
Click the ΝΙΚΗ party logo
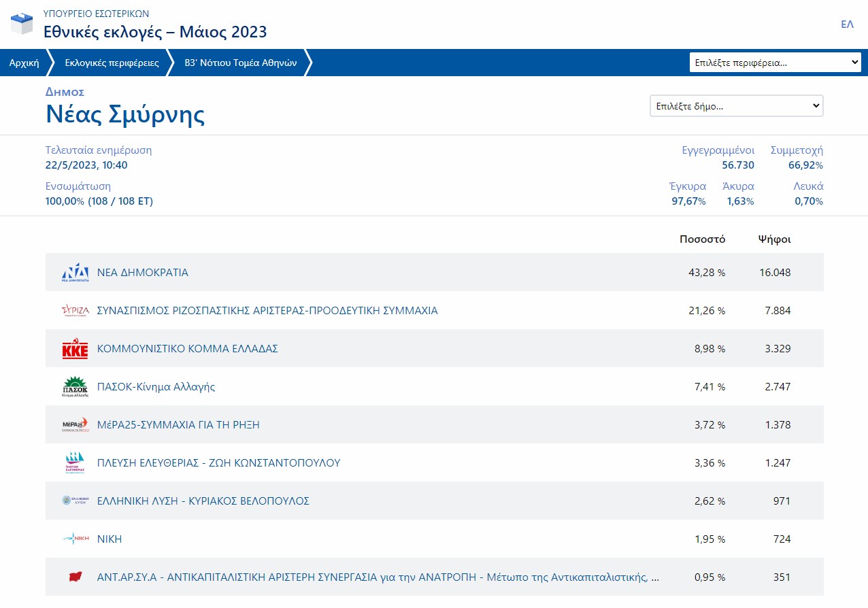75,539
